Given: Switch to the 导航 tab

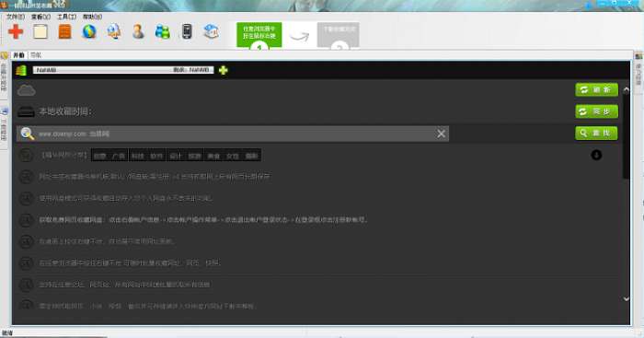Looking at the screenshot, I should click(x=36, y=55).
